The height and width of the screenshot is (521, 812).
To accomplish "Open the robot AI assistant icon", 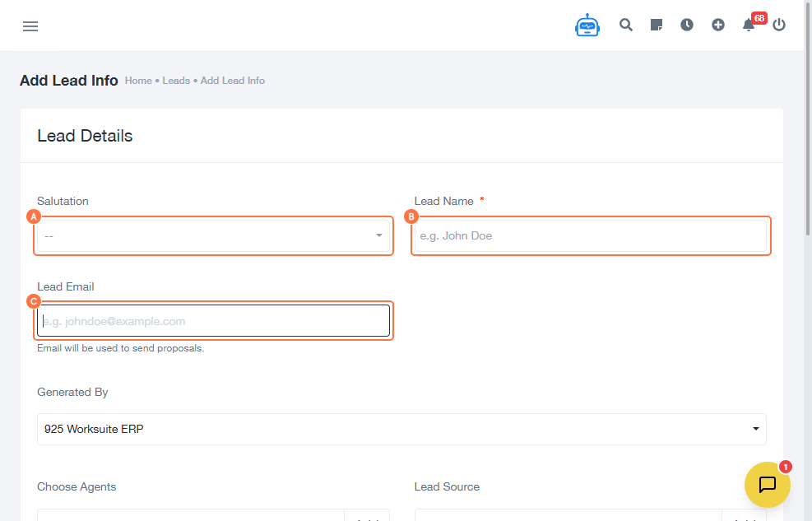I will click(x=587, y=26).
